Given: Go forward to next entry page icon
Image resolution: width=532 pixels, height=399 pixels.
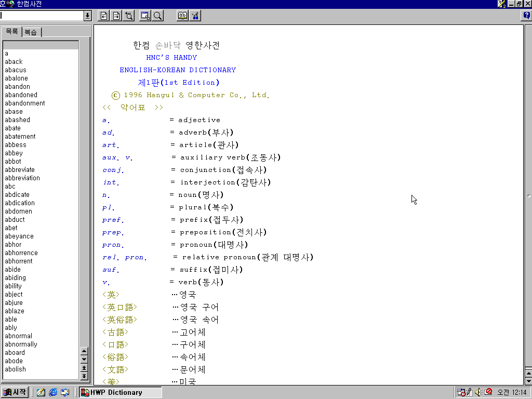Looking at the screenshot, I should click(116, 16).
